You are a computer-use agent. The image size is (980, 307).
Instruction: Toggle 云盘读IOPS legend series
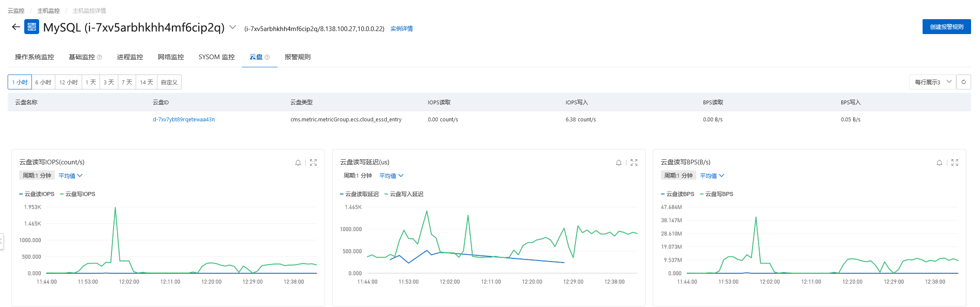pos(37,194)
